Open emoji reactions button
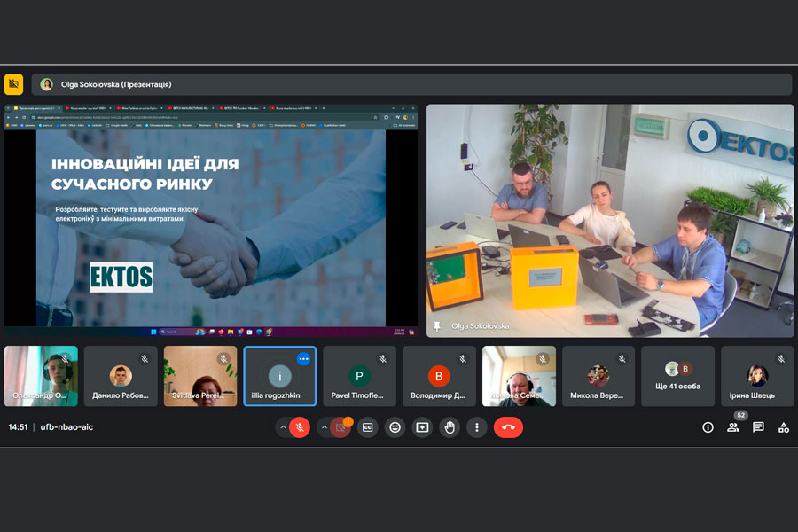The image size is (798, 532). click(x=395, y=427)
